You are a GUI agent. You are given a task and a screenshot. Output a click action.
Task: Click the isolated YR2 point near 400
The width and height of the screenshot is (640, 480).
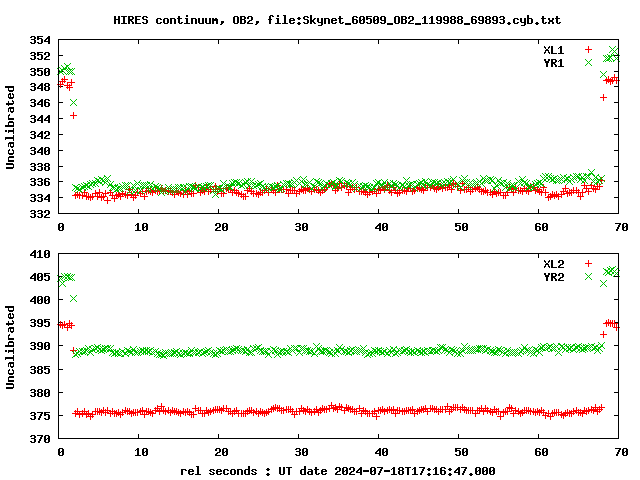[73, 299]
